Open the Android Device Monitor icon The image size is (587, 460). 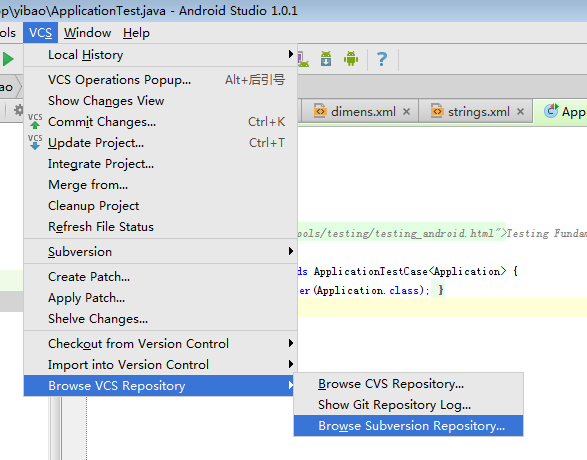(x=351, y=59)
